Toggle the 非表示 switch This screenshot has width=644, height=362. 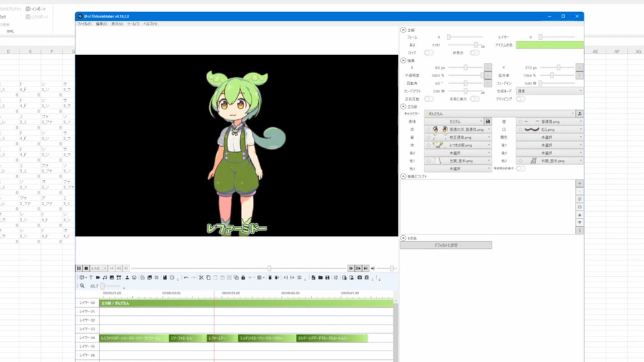(475, 52)
